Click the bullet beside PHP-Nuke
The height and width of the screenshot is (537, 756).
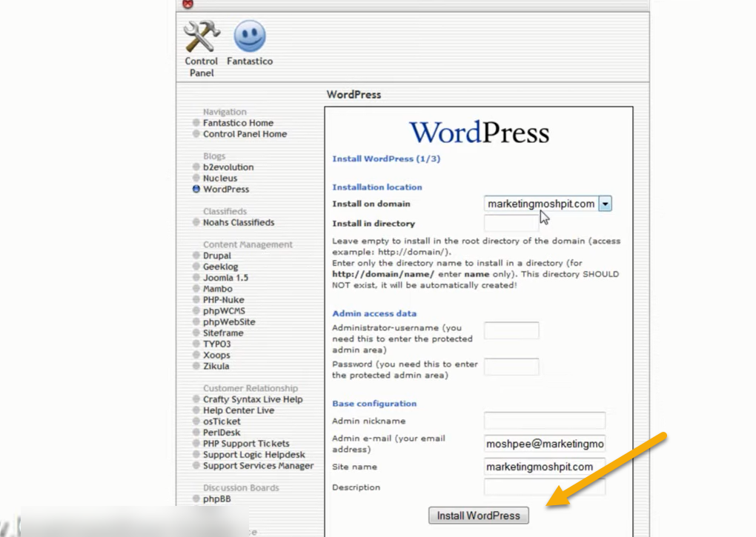[x=196, y=300]
